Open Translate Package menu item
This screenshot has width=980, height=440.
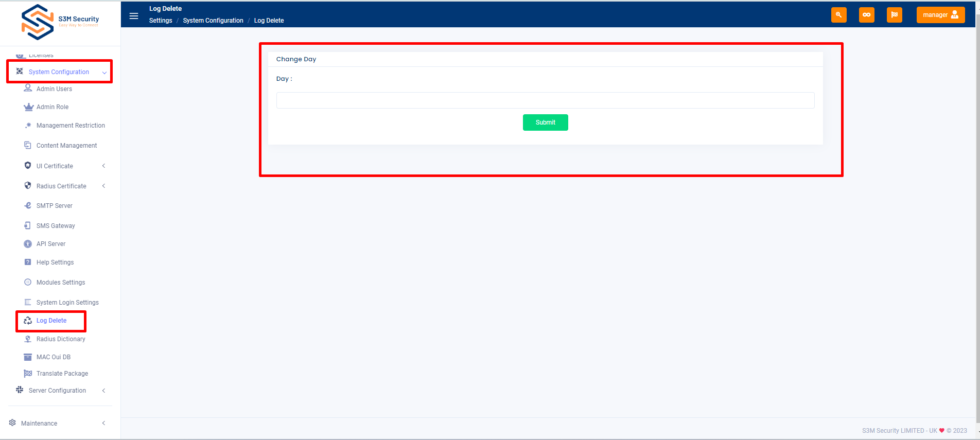(62, 374)
